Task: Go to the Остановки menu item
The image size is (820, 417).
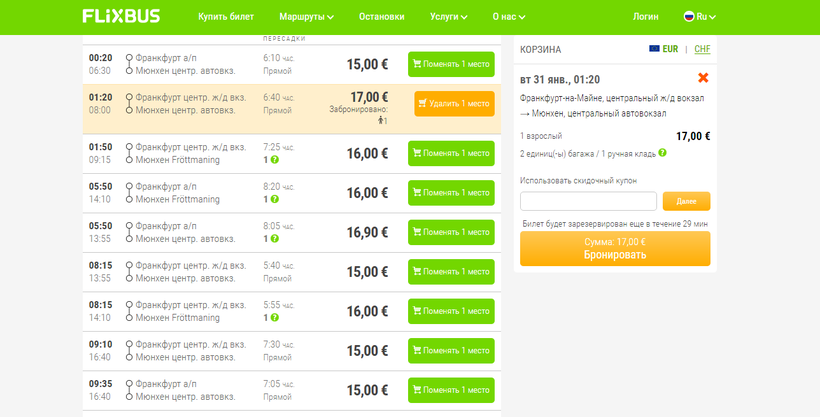Action: click(x=381, y=17)
